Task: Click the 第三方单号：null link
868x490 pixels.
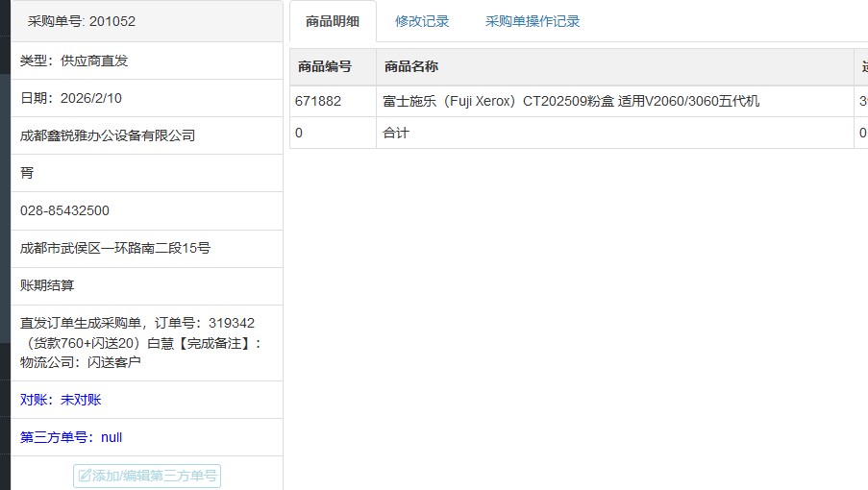Action: click(71, 437)
